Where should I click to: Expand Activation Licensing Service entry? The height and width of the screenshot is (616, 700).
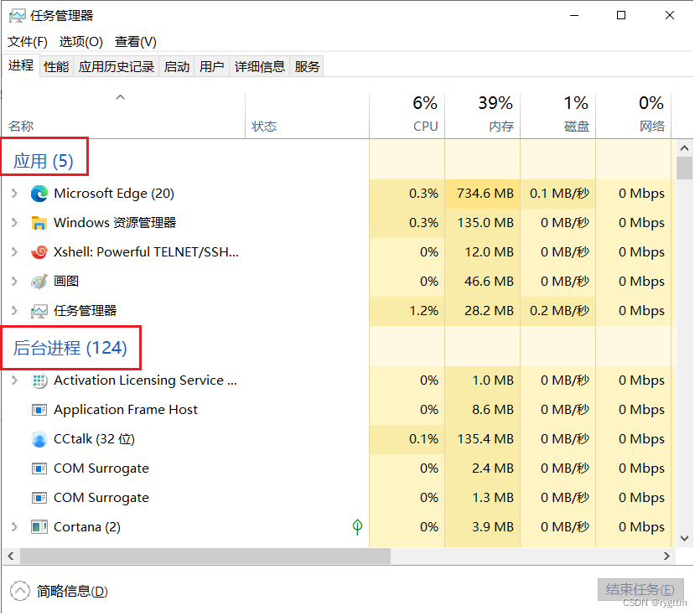point(14,380)
